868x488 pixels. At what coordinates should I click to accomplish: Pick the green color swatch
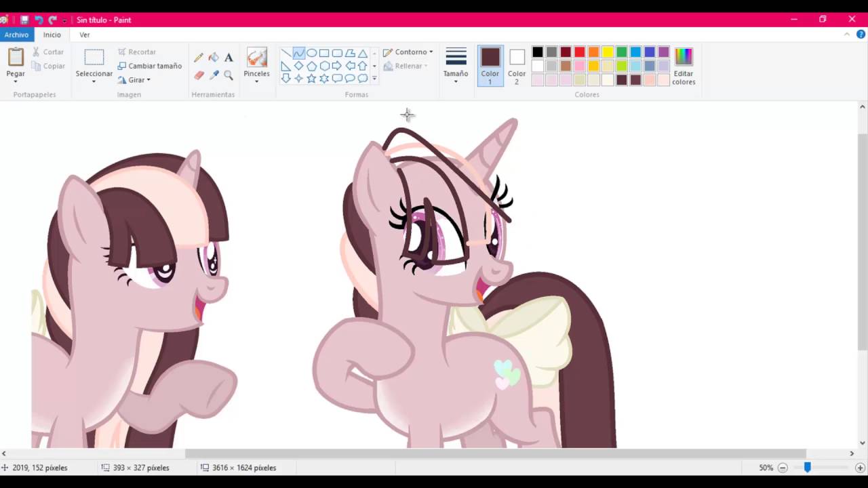tap(622, 52)
